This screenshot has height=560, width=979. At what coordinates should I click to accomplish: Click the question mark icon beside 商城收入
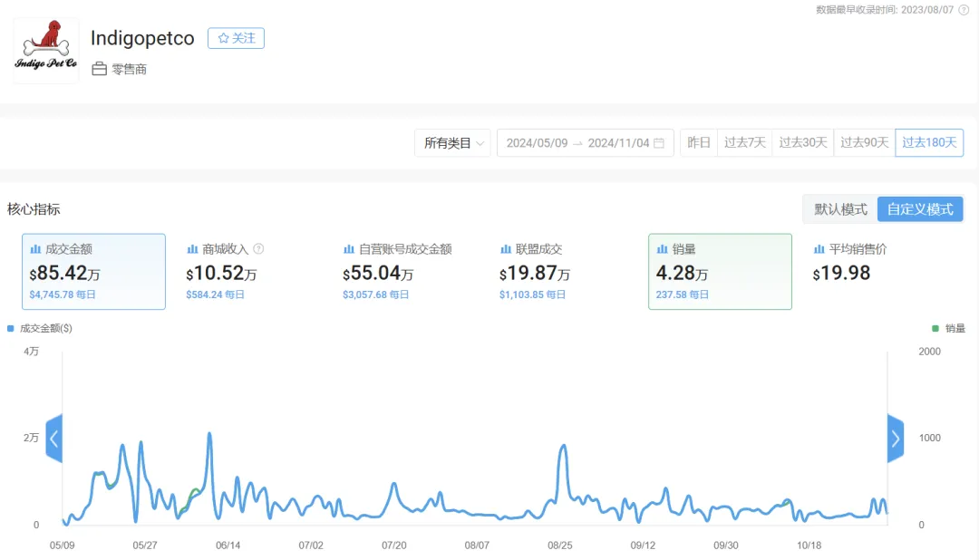258,249
